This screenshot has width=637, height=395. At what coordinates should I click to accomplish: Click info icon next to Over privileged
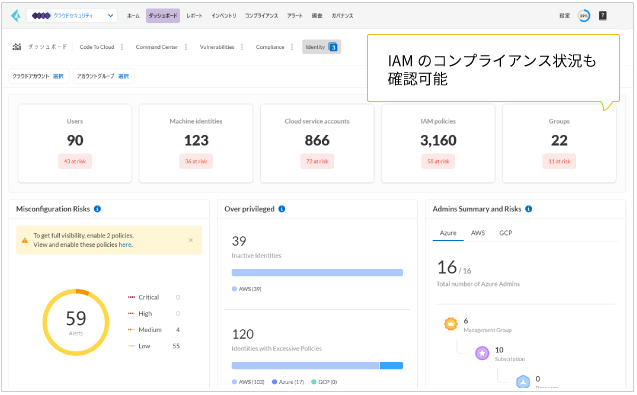[x=282, y=209]
